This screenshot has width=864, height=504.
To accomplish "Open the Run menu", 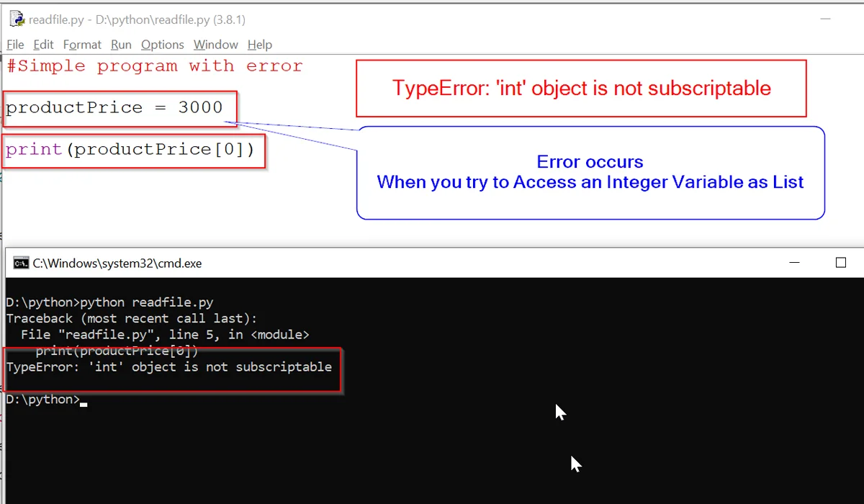I will pos(120,45).
